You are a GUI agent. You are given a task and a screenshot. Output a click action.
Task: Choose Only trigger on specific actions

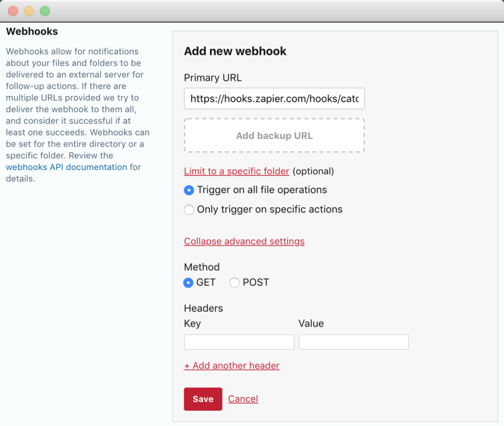(x=189, y=210)
